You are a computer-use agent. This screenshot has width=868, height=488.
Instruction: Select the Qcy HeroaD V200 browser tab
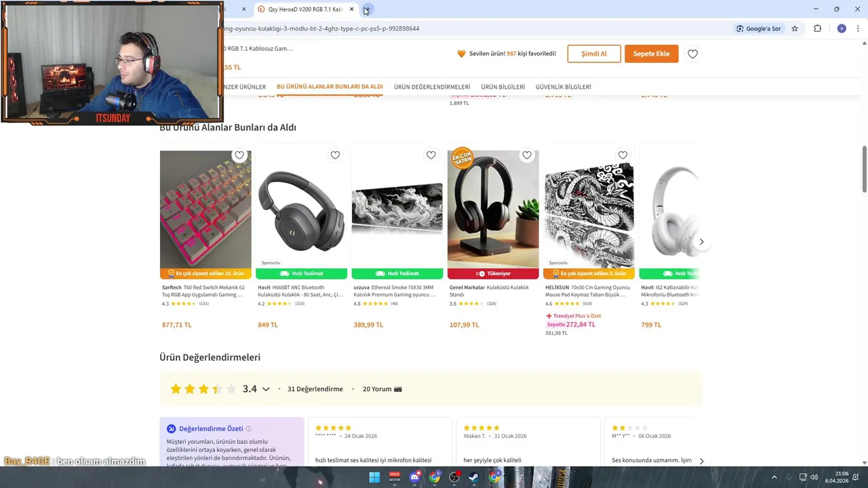(305, 9)
